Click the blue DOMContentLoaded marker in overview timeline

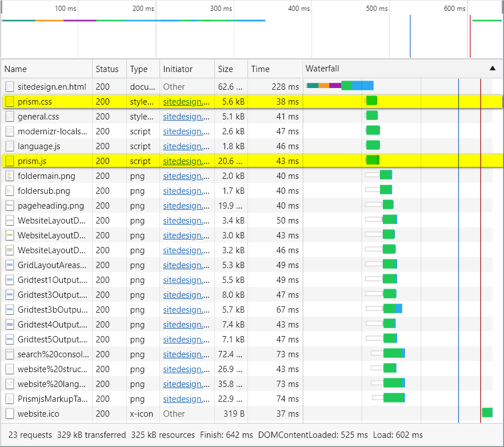coord(410,36)
